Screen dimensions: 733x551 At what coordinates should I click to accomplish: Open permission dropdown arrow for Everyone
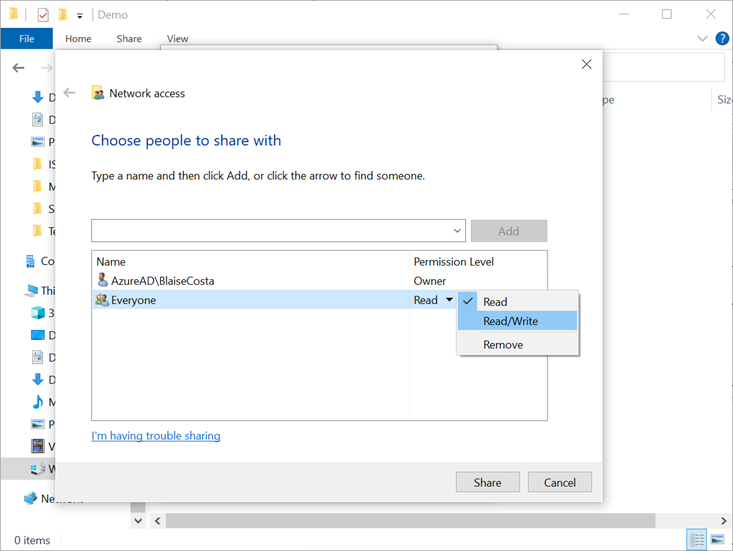(449, 300)
